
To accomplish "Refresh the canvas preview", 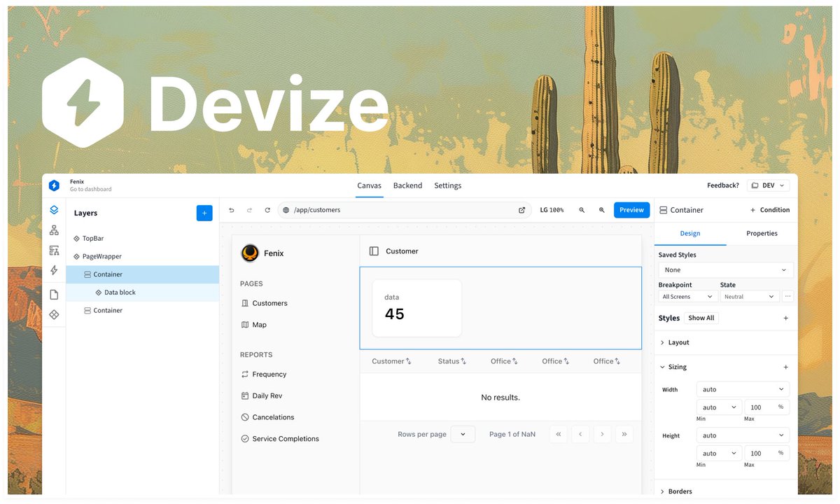I will 267,210.
